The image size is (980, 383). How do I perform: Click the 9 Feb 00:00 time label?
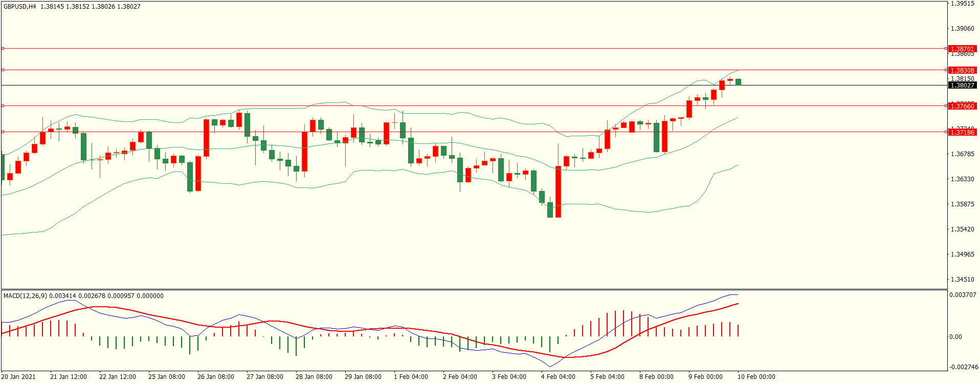705,377
